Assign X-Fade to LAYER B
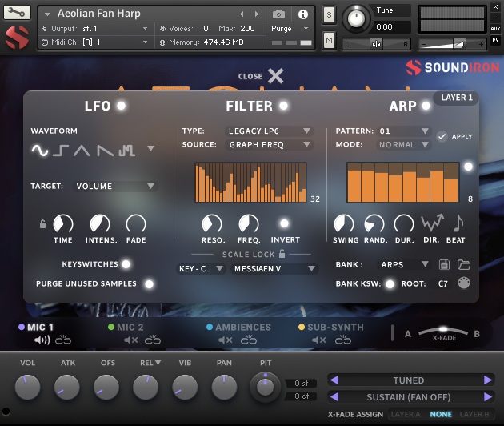The width and height of the screenshot is (504, 426). [x=474, y=414]
